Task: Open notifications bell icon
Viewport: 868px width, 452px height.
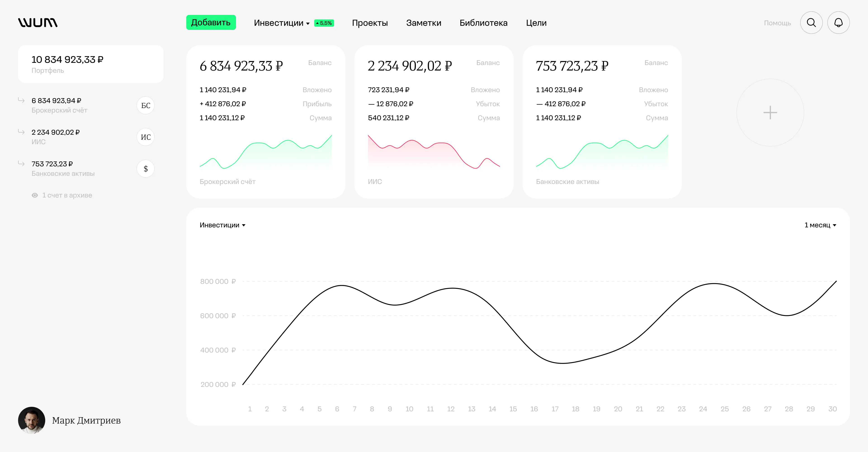Action: click(x=838, y=23)
